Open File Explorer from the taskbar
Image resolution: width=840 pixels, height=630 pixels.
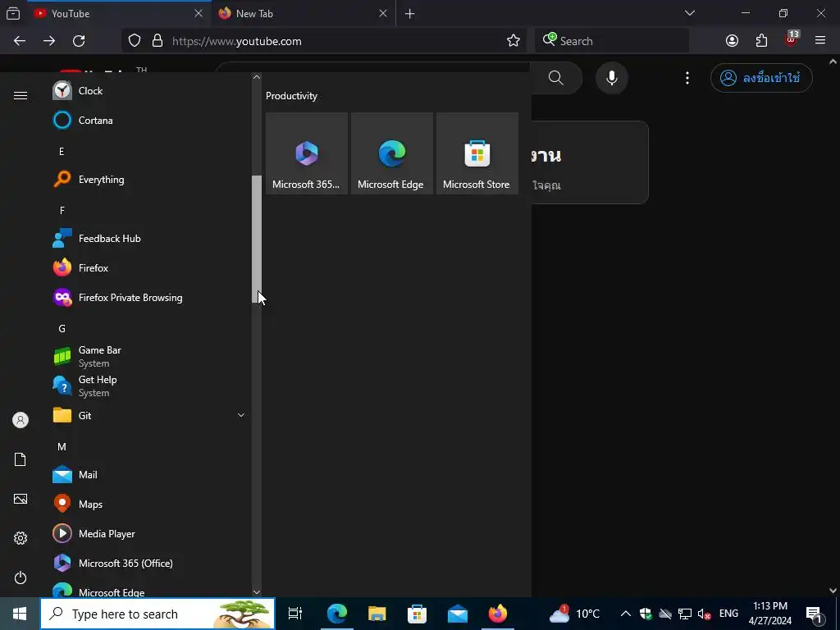coord(377,614)
